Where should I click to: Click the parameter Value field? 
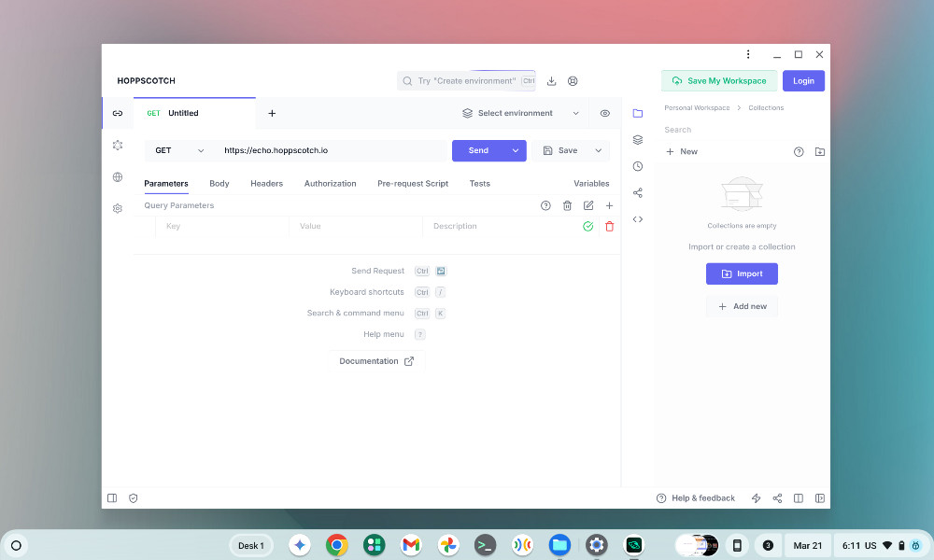(356, 226)
